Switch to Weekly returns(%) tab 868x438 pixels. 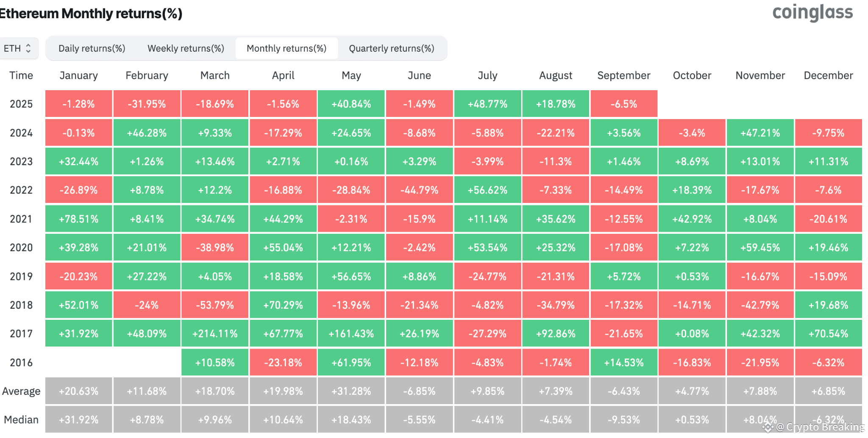pos(186,48)
